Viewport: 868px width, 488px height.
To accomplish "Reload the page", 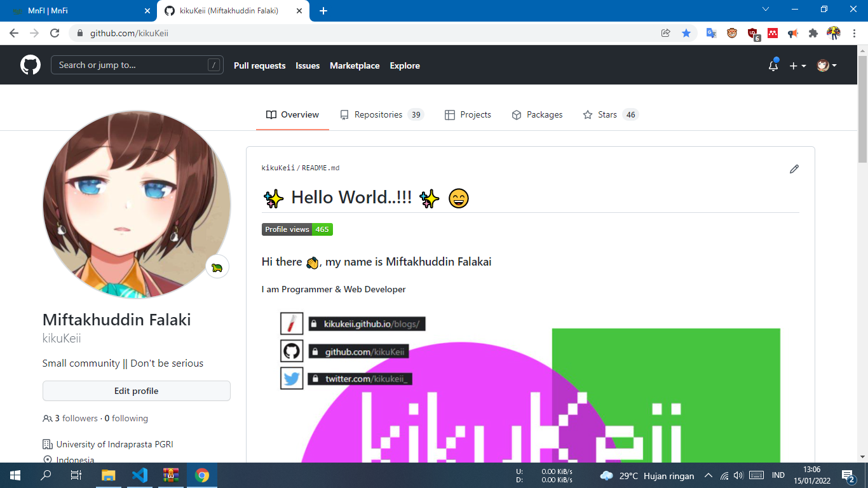I will (x=55, y=33).
